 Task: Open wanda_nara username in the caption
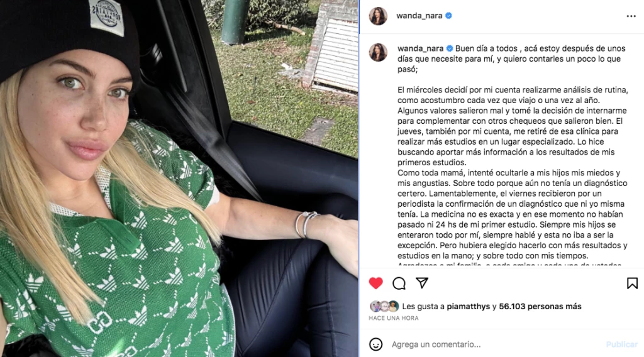(x=421, y=48)
